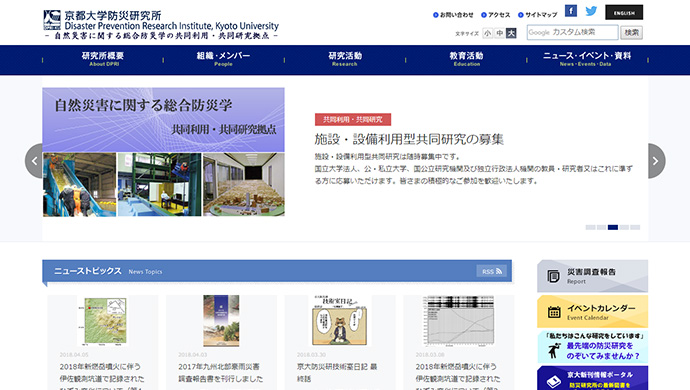Open サイトマップ sitemap link
The height and width of the screenshot is (390, 690).
(538, 15)
